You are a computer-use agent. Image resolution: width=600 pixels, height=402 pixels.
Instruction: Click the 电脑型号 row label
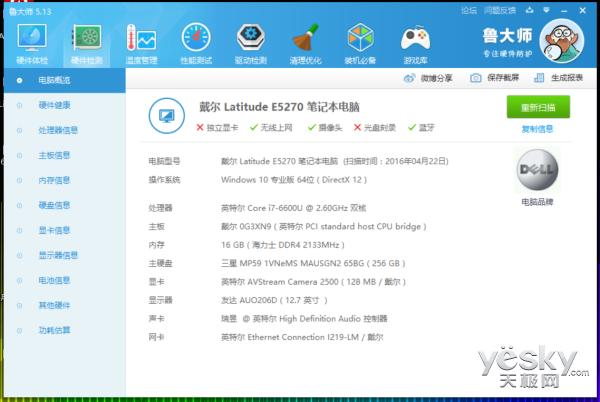[164, 161]
